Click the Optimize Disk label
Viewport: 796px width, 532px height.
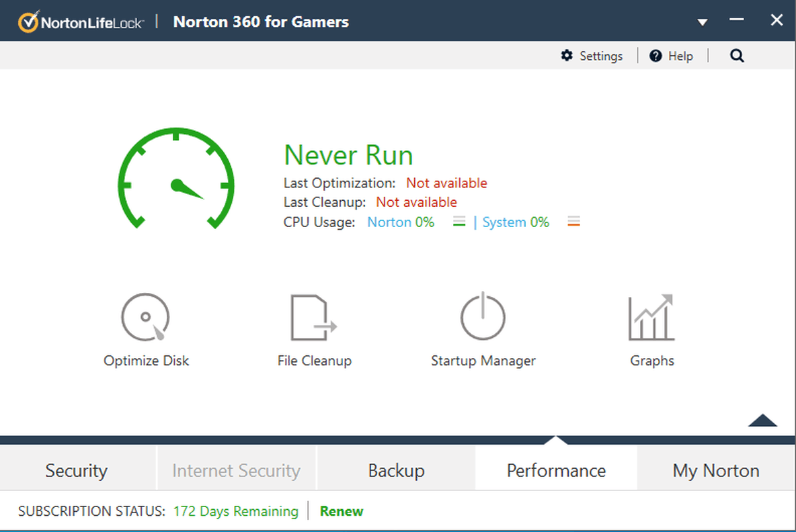click(x=146, y=361)
